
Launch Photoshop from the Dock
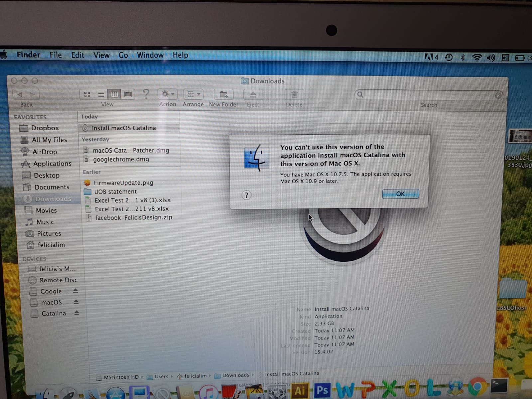point(322,390)
